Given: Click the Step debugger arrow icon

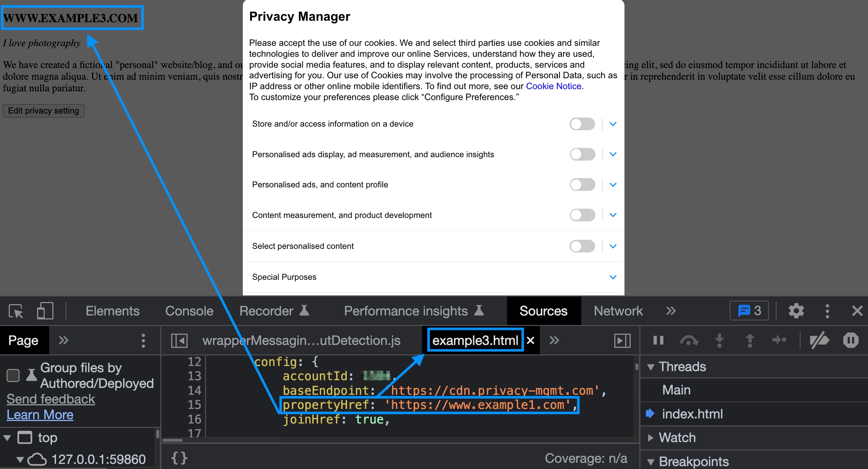Looking at the screenshot, I should [x=779, y=341].
